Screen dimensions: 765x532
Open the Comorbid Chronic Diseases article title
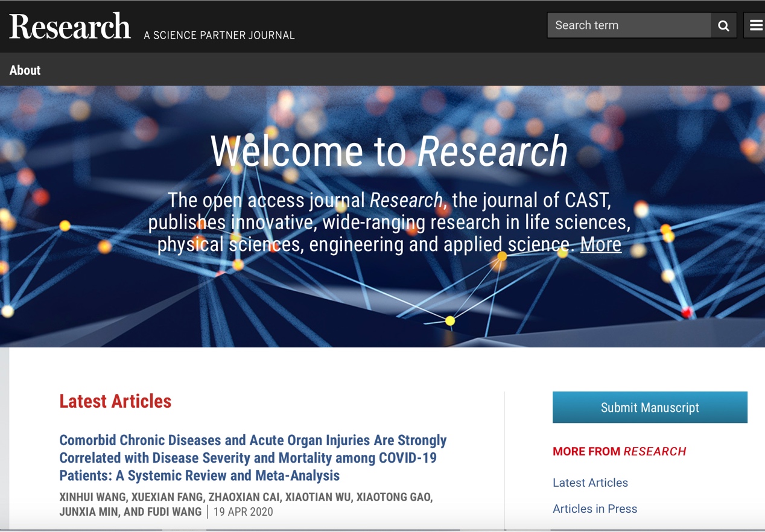pos(253,458)
